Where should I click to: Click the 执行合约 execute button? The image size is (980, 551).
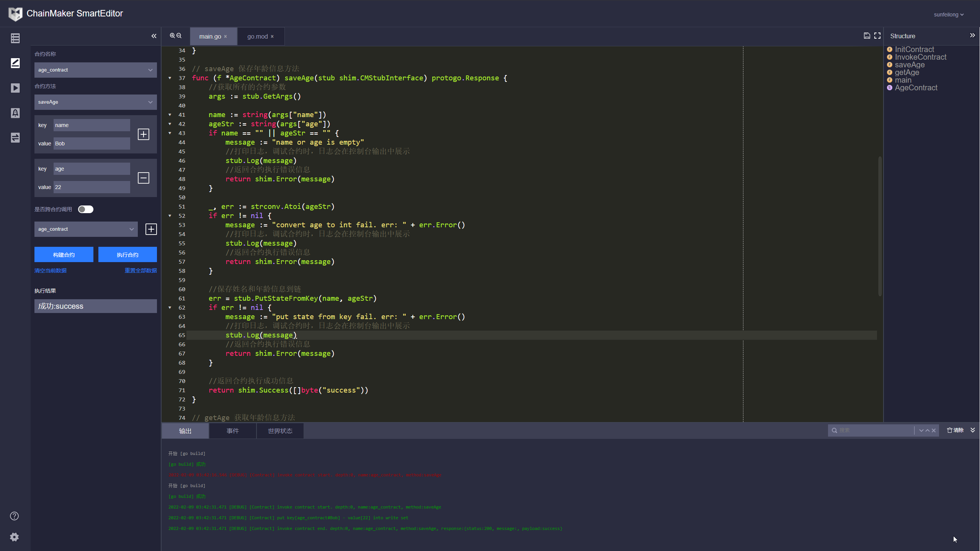point(127,254)
